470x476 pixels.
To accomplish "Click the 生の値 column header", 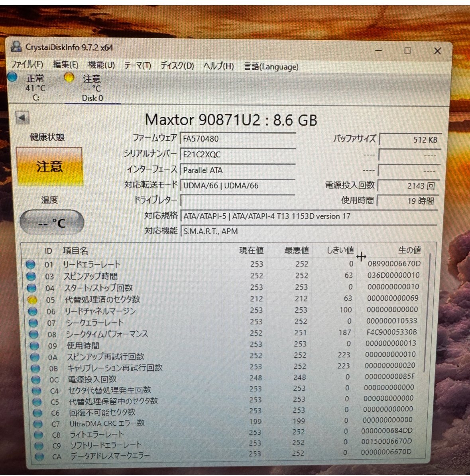I will (x=409, y=250).
